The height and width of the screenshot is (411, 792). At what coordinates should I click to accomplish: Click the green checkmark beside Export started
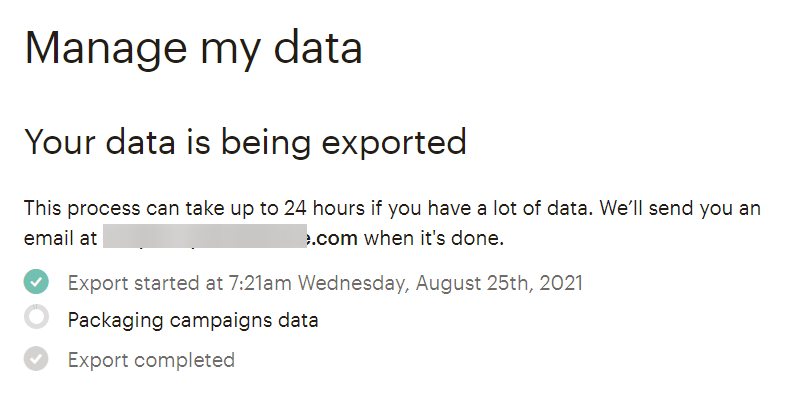[36, 282]
